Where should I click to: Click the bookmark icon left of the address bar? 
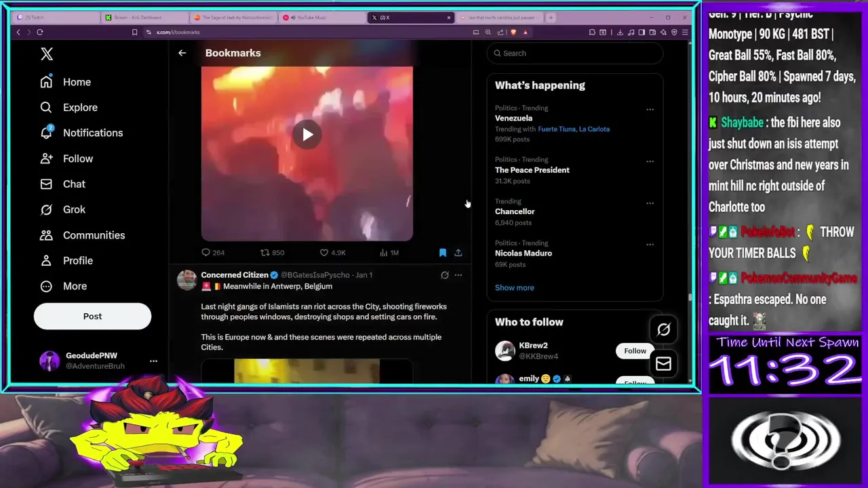[x=134, y=32]
